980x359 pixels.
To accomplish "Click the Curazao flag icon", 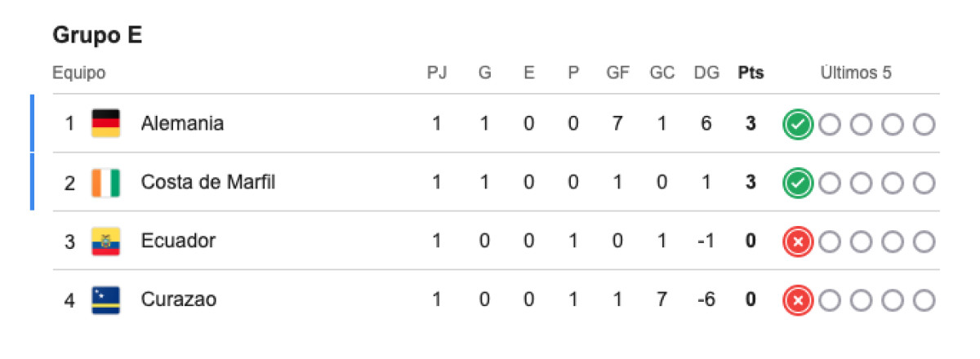I will [x=106, y=299].
